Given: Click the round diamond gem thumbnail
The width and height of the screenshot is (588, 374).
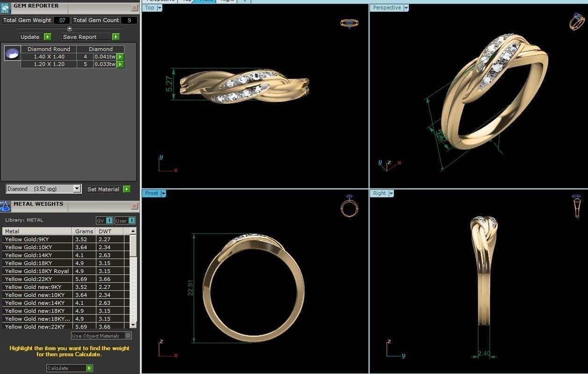Looking at the screenshot, I should tap(12, 53).
